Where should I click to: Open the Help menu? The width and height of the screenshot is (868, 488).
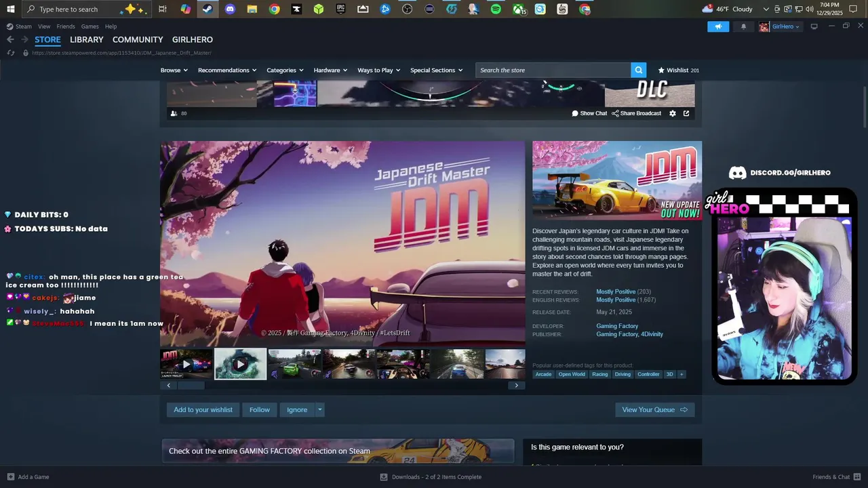coord(111,26)
